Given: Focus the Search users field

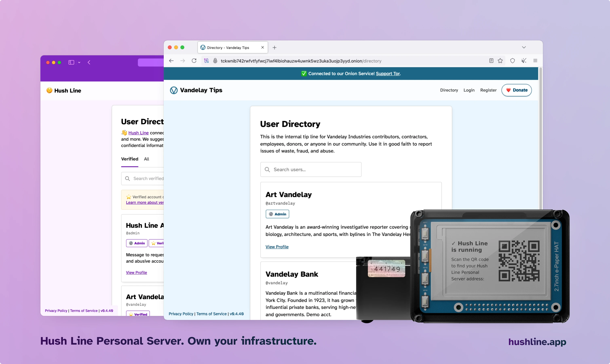Looking at the screenshot, I should (x=311, y=169).
